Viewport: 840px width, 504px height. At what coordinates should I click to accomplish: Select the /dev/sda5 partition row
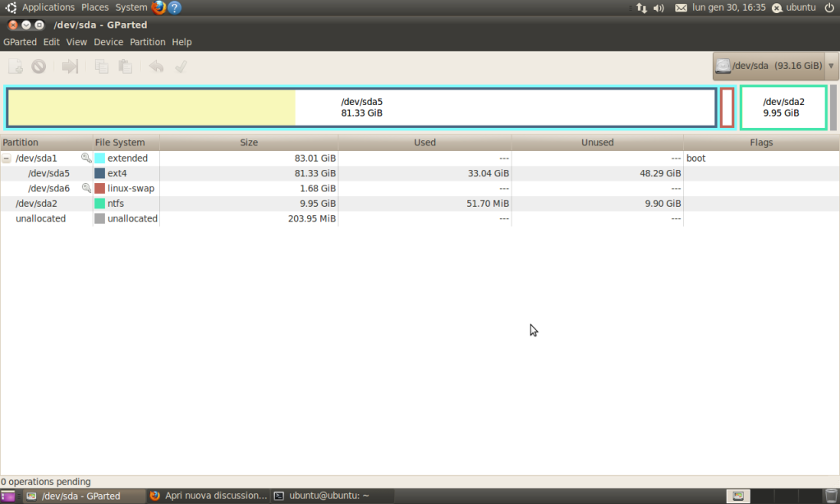pyautogui.click(x=420, y=173)
